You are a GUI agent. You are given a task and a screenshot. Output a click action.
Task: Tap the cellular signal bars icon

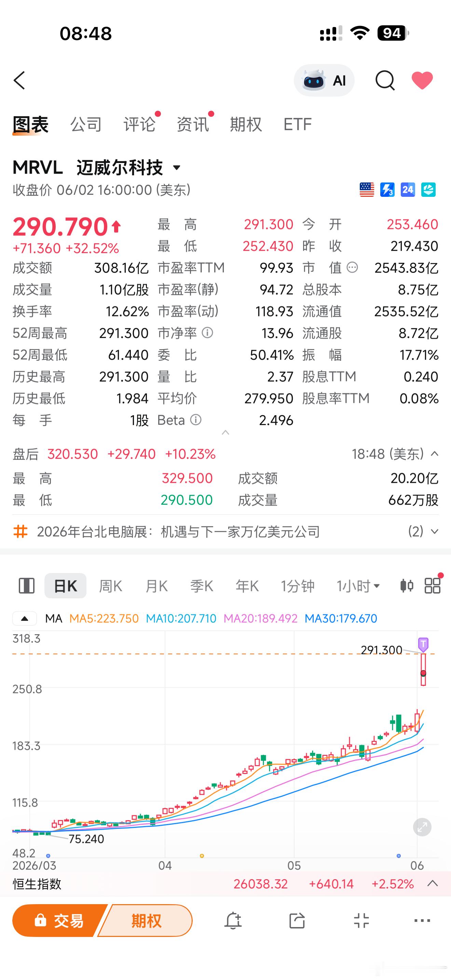coord(330,33)
